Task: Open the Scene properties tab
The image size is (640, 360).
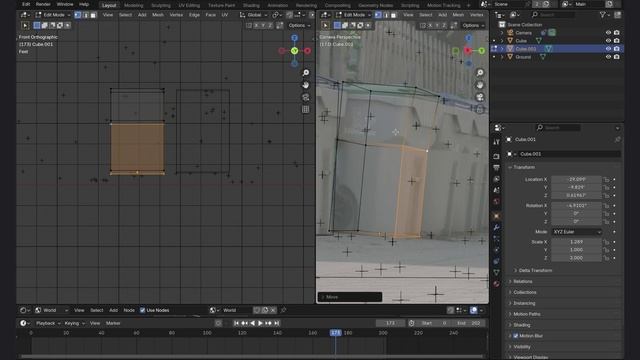Action: tap(496, 190)
